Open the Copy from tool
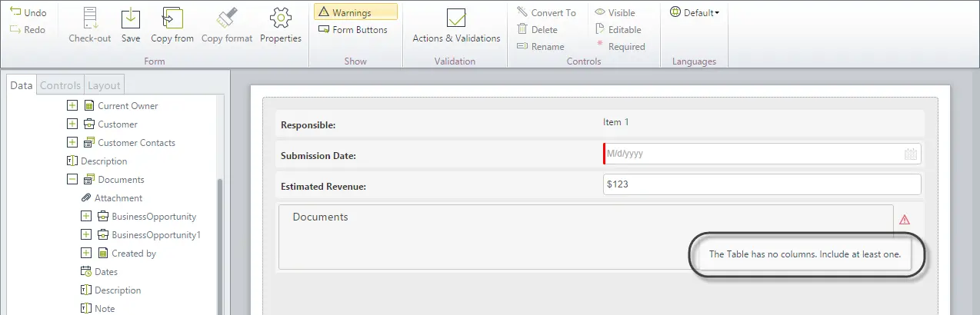Viewport: 980px width, 315px height. click(172, 25)
